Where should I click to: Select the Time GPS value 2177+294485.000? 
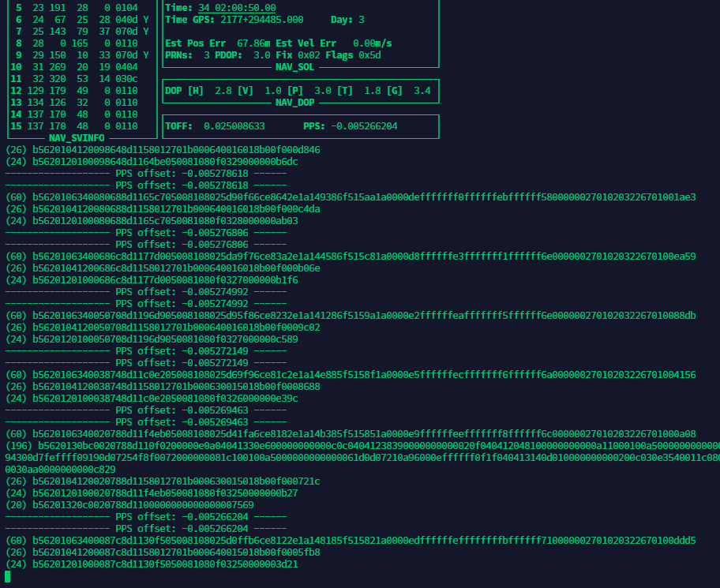click(262, 20)
